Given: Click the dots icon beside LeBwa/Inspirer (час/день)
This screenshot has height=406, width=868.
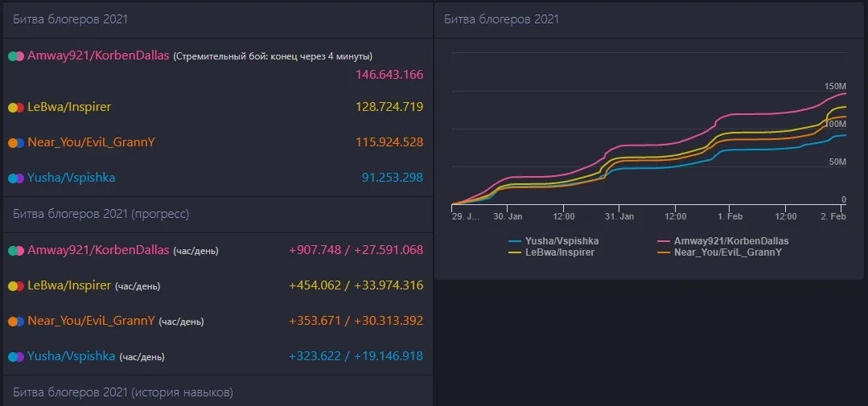Looking at the screenshot, I should [16, 285].
